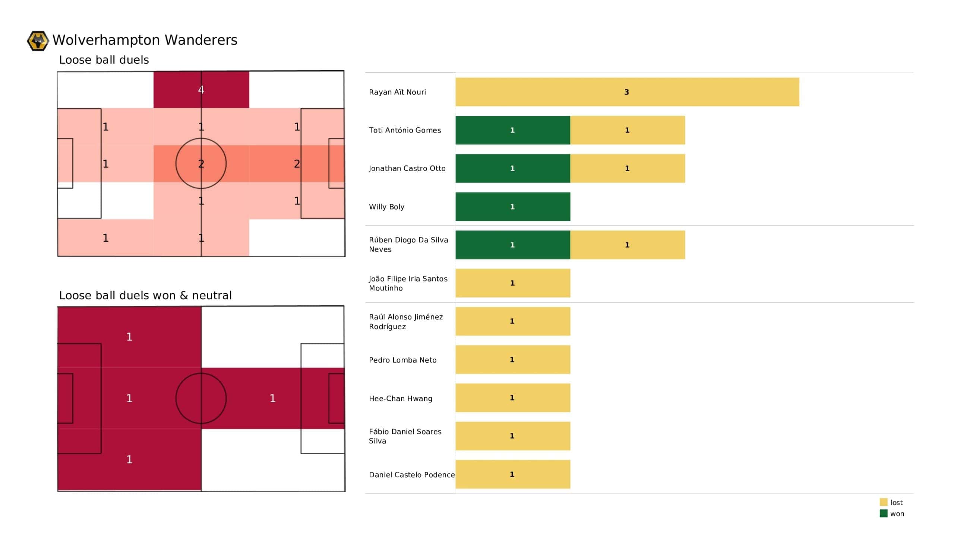Click Hee-Chan Hwang's yellow lost bar
This screenshot has height=560, width=954.
pos(512,398)
